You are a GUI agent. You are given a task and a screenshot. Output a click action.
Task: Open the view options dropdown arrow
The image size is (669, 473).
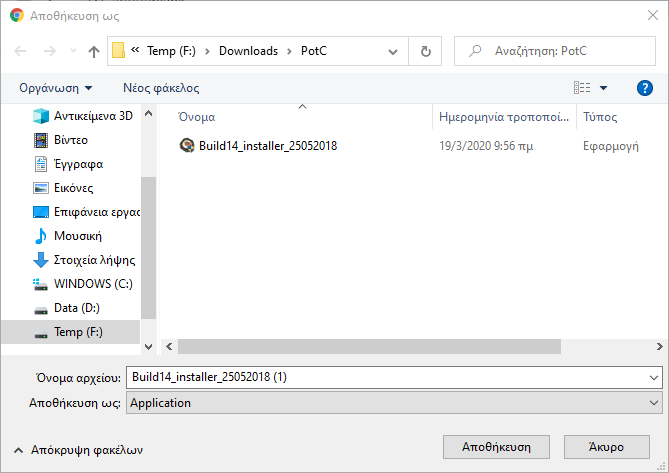tap(603, 88)
